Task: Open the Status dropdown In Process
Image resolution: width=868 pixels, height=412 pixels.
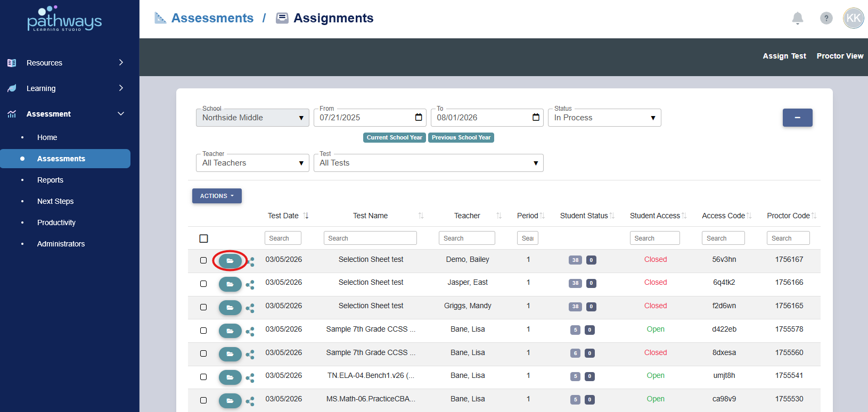Action: [x=604, y=118]
